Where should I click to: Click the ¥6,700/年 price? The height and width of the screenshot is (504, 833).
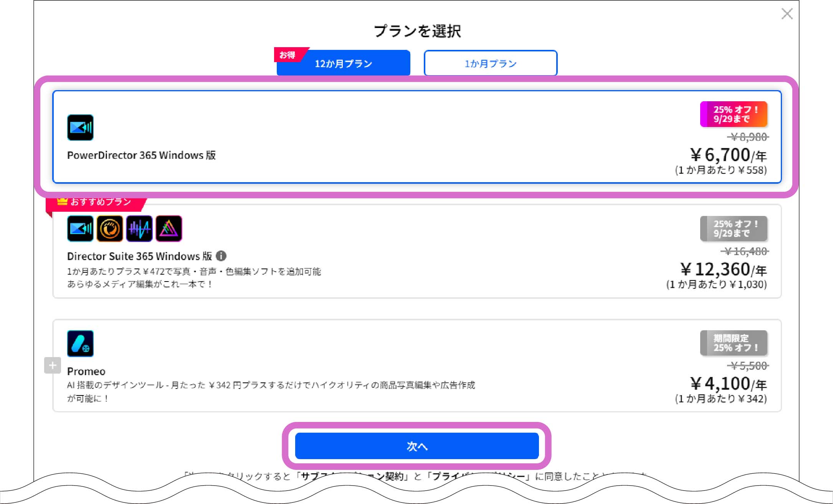(x=728, y=155)
